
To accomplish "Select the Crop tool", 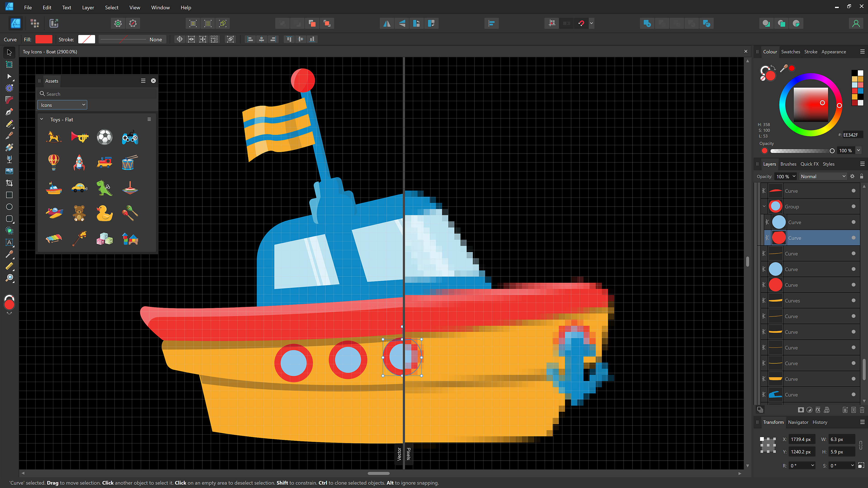I will (x=9, y=183).
